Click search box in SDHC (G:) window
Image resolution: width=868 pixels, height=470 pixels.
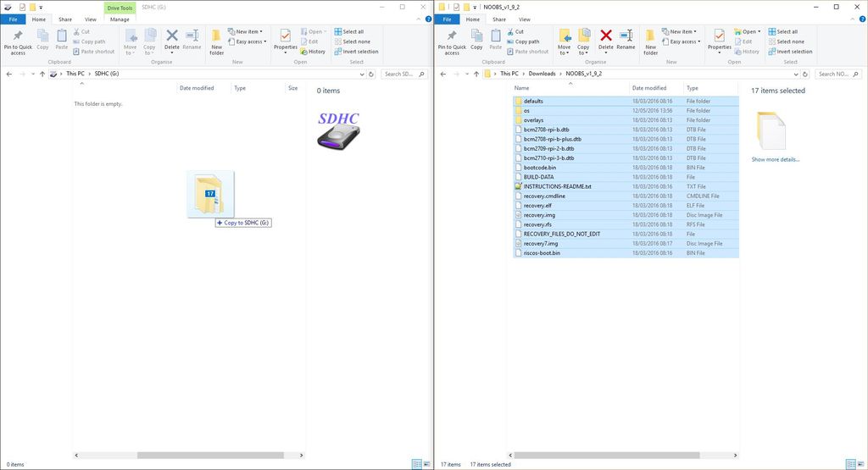(x=404, y=74)
